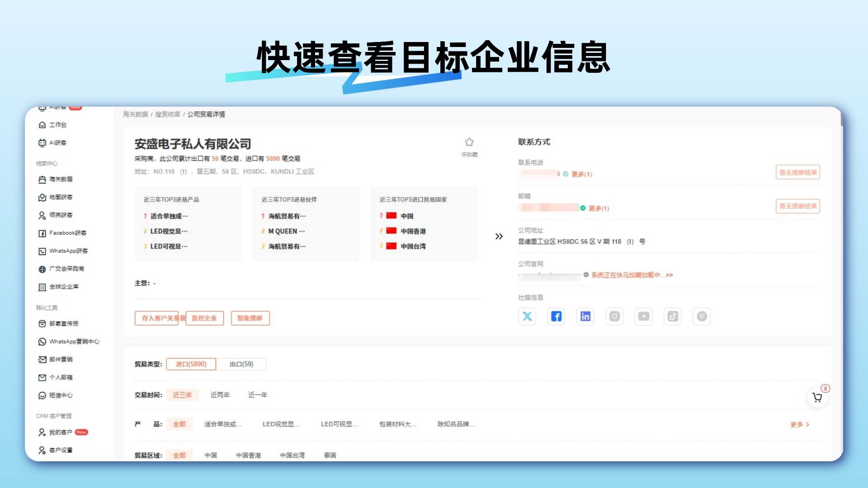Viewport: 868px width, 488px height.
Task: Expand panel with the double chevron arrow
Action: [x=499, y=236]
